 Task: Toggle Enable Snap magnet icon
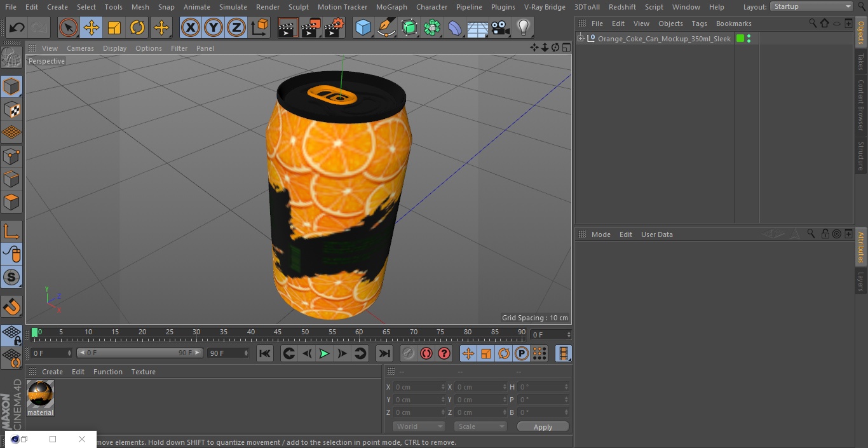pyautogui.click(x=11, y=306)
